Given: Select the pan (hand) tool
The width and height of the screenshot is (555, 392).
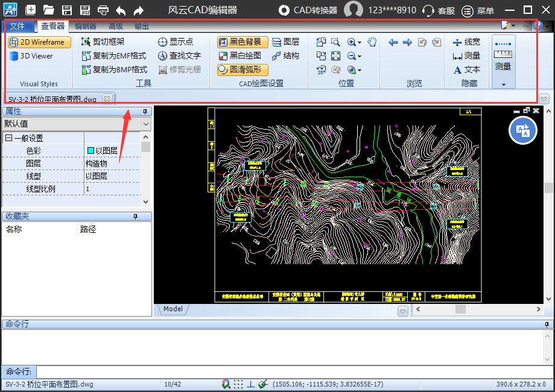Looking at the screenshot, I should click(372, 43).
